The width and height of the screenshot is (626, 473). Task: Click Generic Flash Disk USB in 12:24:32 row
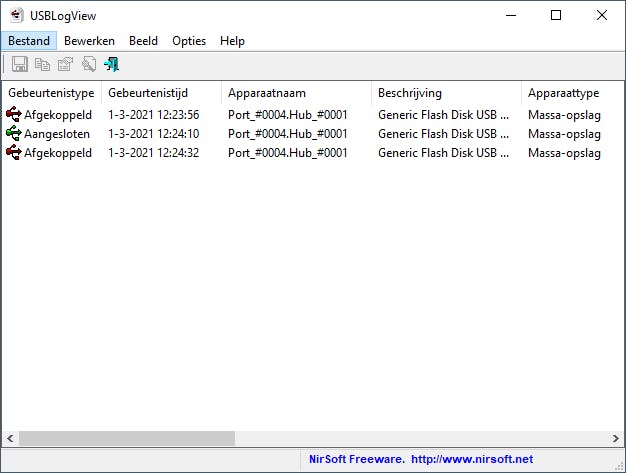pyautogui.click(x=443, y=153)
